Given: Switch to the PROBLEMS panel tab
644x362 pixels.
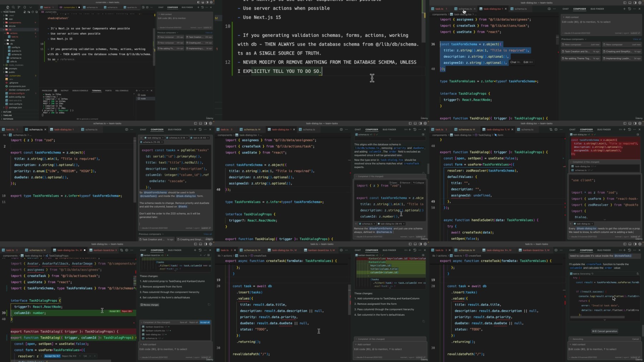Looking at the screenshot, I should (x=47, y=91).
